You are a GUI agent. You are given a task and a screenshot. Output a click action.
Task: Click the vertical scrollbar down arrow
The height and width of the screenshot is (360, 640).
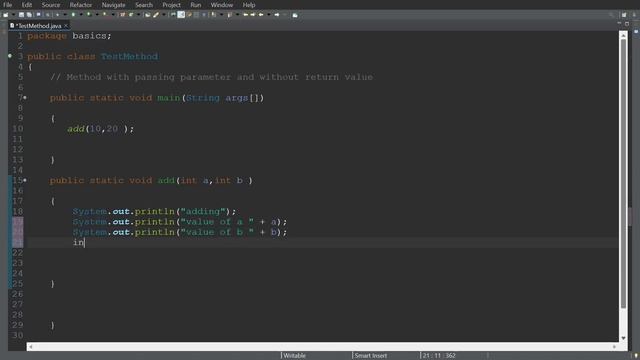tap(623, 338)
